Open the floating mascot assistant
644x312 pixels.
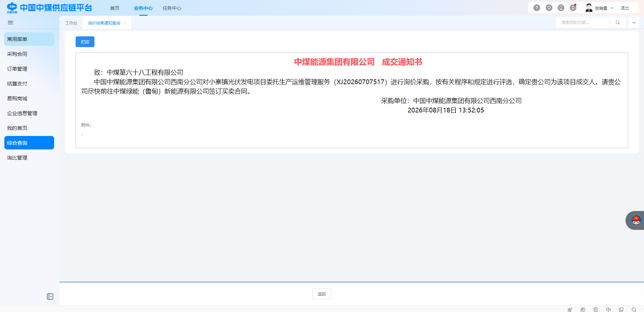point(635,220)
